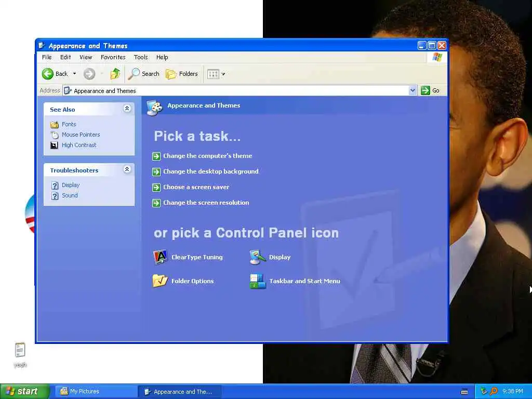Open the ClearType Tuning icon
This screenshot has height=399, width=532.
[x=160, y=257]
